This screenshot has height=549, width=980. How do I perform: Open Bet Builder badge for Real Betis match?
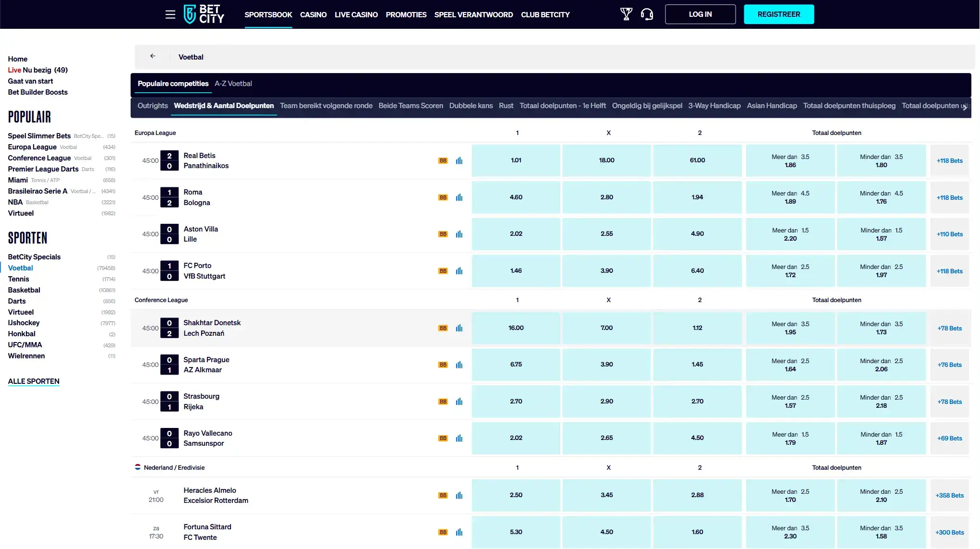coord(443,161)
